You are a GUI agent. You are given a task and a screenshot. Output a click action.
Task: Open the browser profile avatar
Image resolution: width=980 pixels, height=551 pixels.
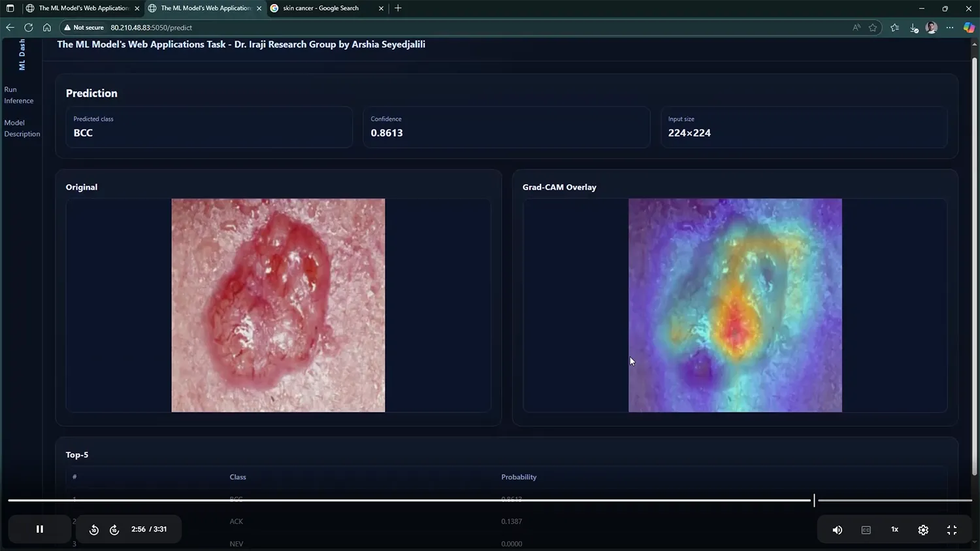[932, 27]
